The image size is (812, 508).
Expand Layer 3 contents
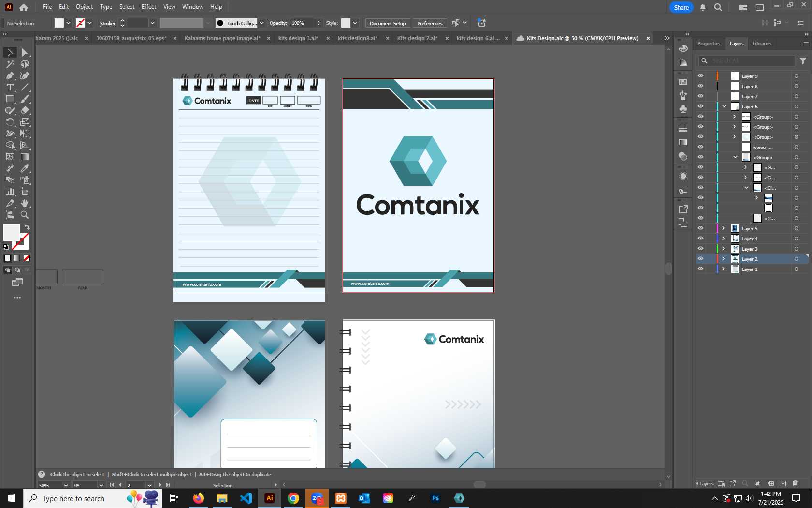(724, 249)
